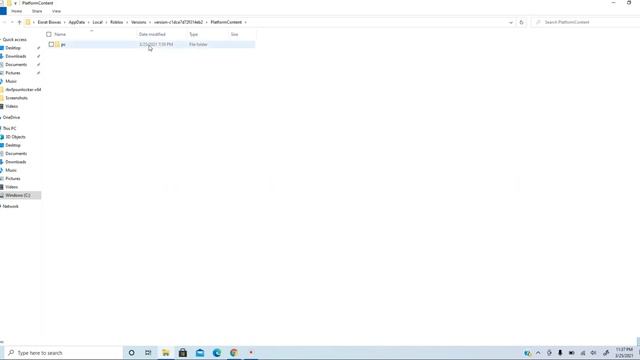
Task: Go to AppData in the breadcrumb
Action: click(x=77, y=22)
